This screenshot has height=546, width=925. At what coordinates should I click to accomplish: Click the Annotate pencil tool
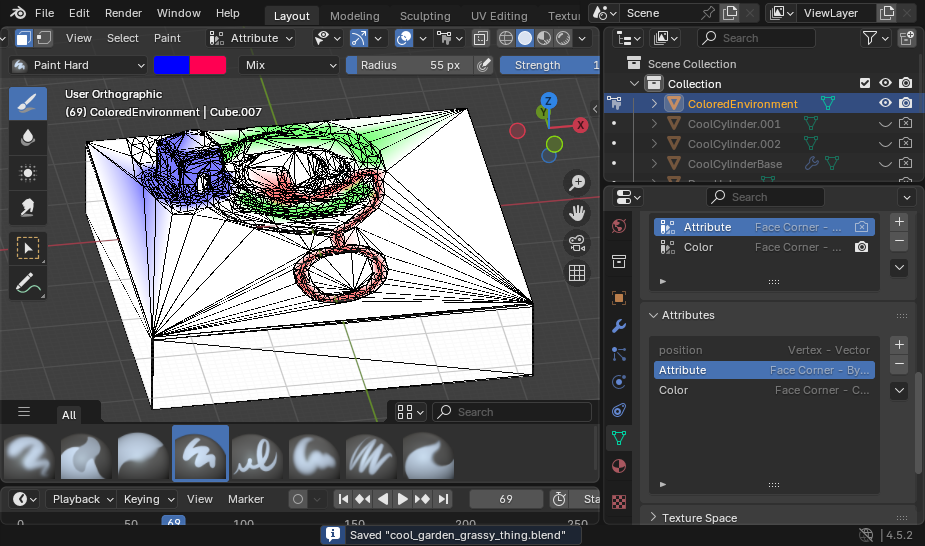pos(28,284)
